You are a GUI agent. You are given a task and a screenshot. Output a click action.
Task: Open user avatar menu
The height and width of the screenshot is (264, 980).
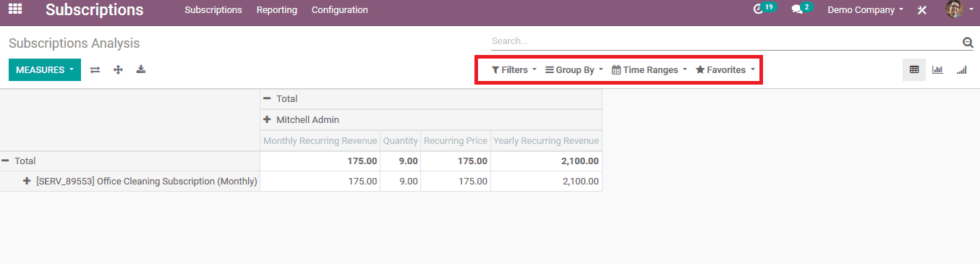(958, 9)
